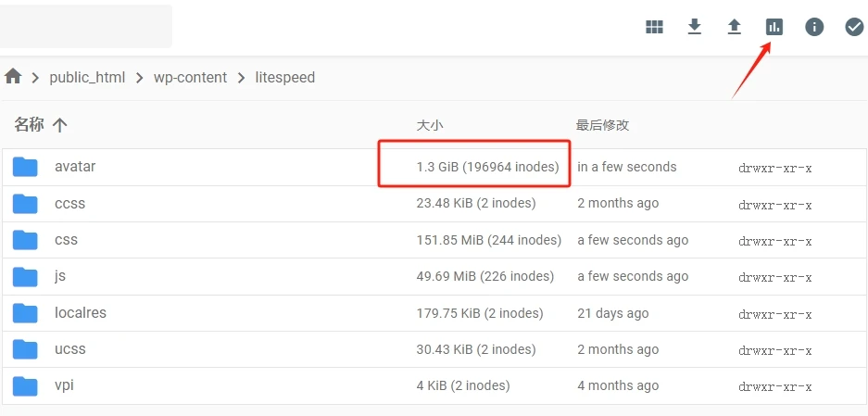Open disk usage chart icon
868x416 pixels.
[x=774, y=27]
